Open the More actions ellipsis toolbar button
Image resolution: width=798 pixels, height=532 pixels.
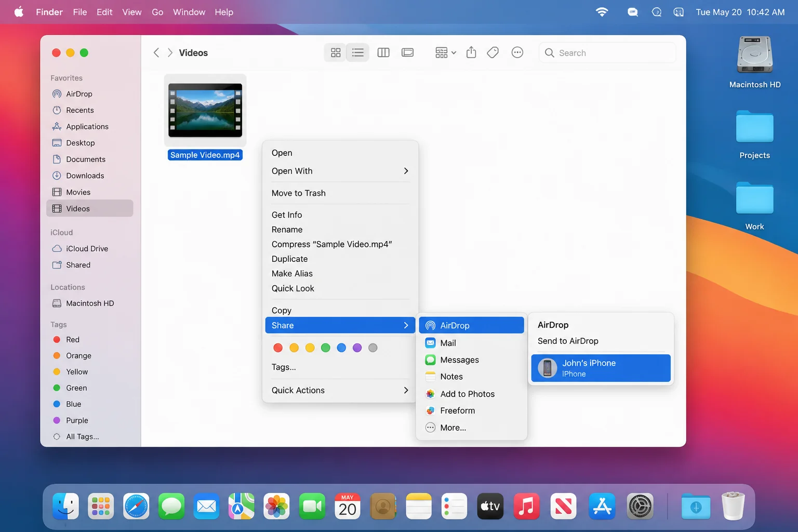(x=517, y=52)
